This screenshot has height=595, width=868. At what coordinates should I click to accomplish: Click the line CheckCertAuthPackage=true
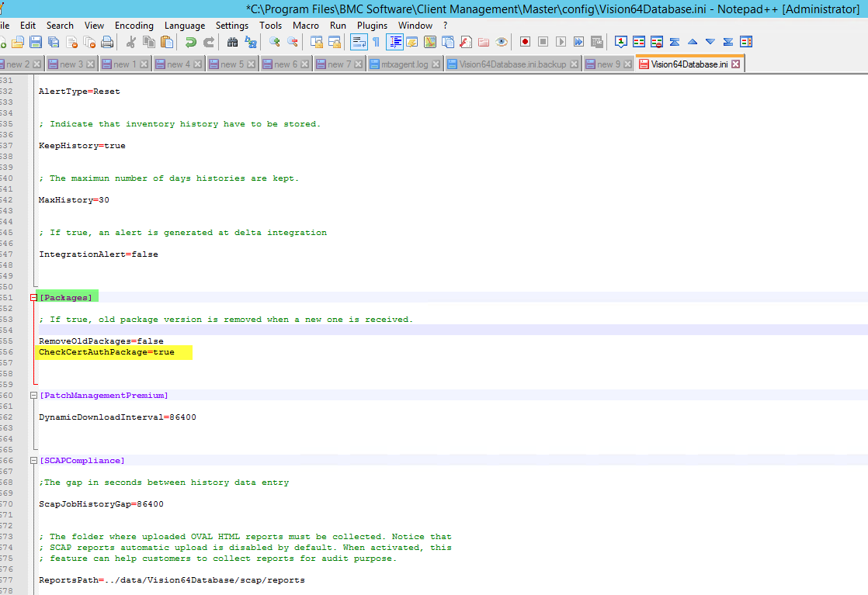point(106,352)
